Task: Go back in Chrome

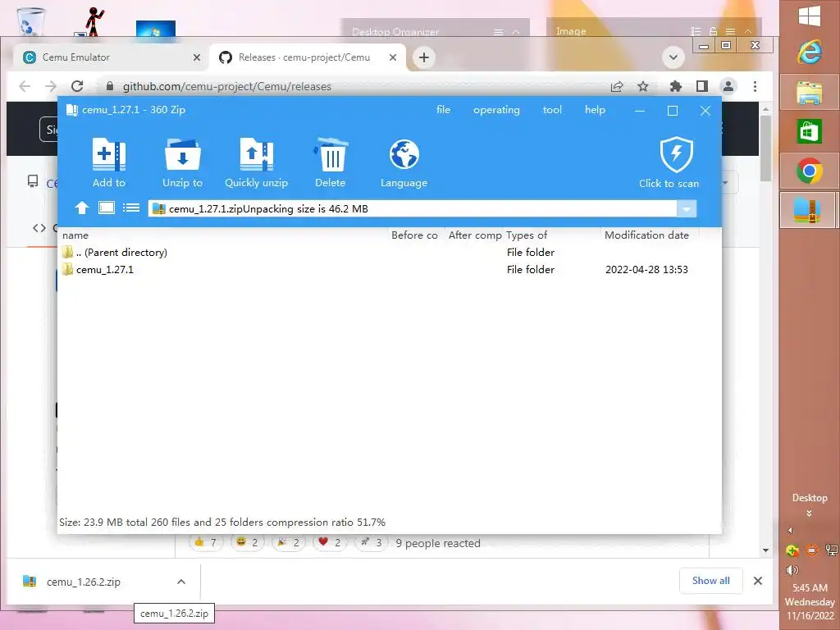Action: pyautogui.click(x=25, y=86)
